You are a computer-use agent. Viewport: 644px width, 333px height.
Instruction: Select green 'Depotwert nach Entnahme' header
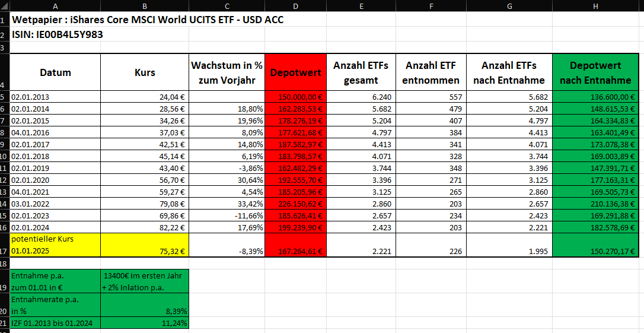[x=595, y=72]
